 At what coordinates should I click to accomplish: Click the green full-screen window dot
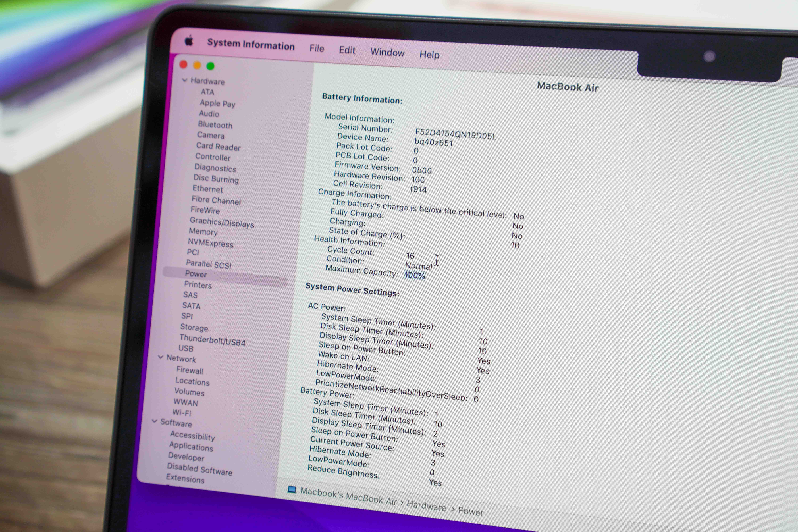[210, 66]
